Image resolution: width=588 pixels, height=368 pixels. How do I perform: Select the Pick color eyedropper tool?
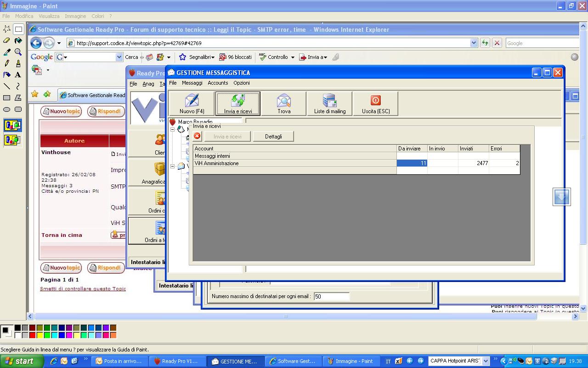(7, 52)
